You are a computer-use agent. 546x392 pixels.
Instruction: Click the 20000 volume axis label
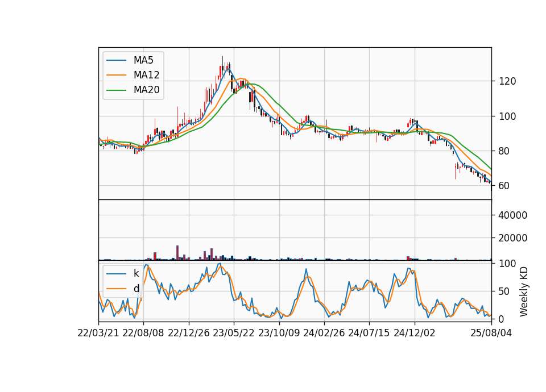point(513,238)
